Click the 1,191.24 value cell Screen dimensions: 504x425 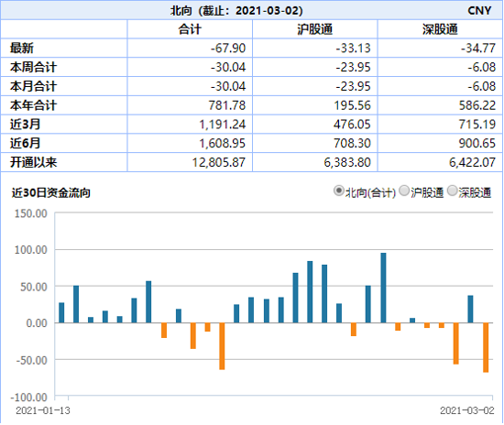click(223, 125)
